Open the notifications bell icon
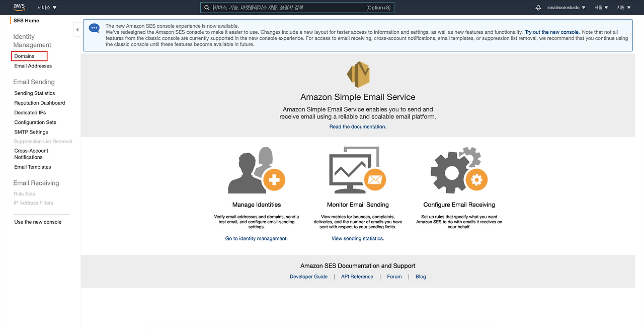Viewport: 644px width, 329px height. pyautogui.click(x=538, y=8)
